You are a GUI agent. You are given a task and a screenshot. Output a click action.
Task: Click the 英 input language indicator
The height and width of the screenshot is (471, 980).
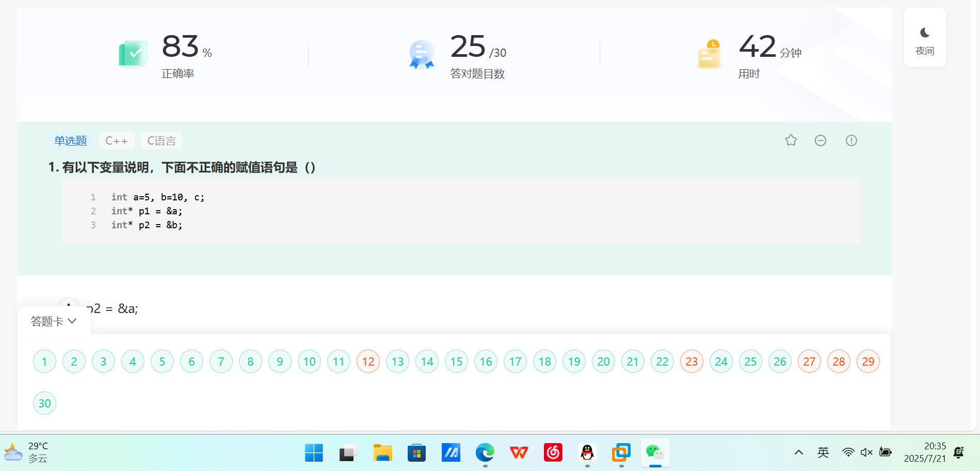pyautogui.click(x=823, y=451)
